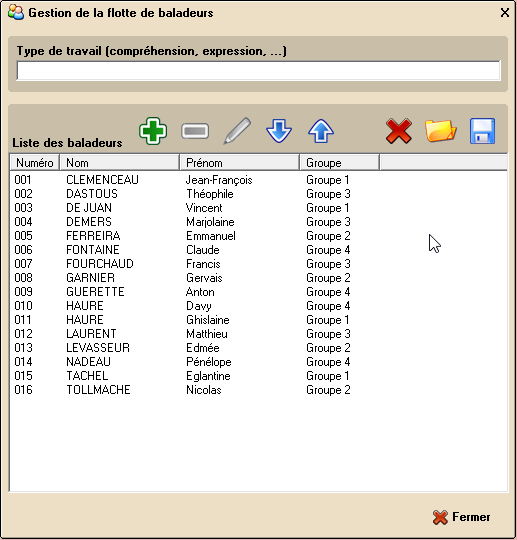Click the green plus add baladeur icon
Screen dimensions: 517x540
[153, 131]
